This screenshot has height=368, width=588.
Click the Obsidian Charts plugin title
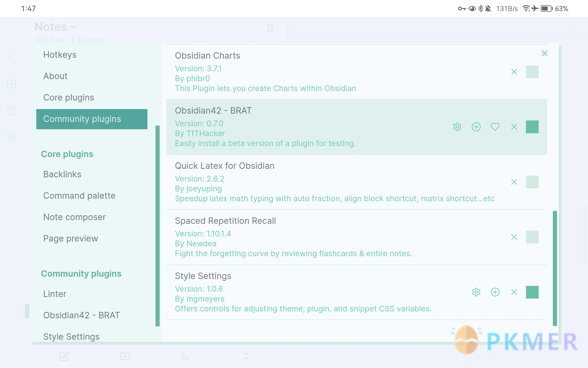tap(207, 55)
